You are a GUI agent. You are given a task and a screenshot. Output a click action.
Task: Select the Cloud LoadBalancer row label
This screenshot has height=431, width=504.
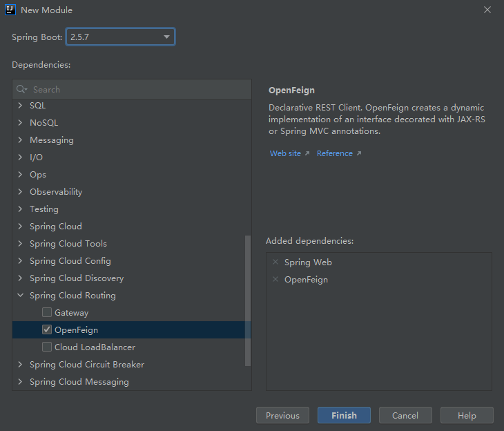[x=95, y=347]
